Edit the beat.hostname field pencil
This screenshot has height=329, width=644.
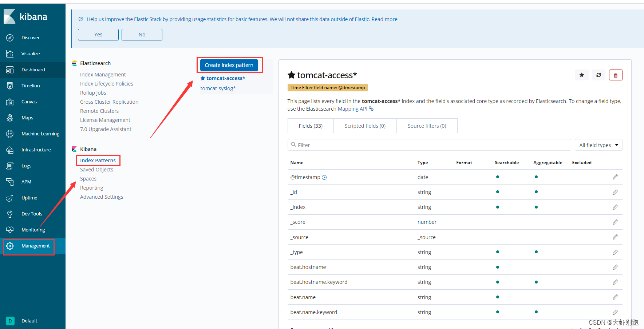pos(615,267)
